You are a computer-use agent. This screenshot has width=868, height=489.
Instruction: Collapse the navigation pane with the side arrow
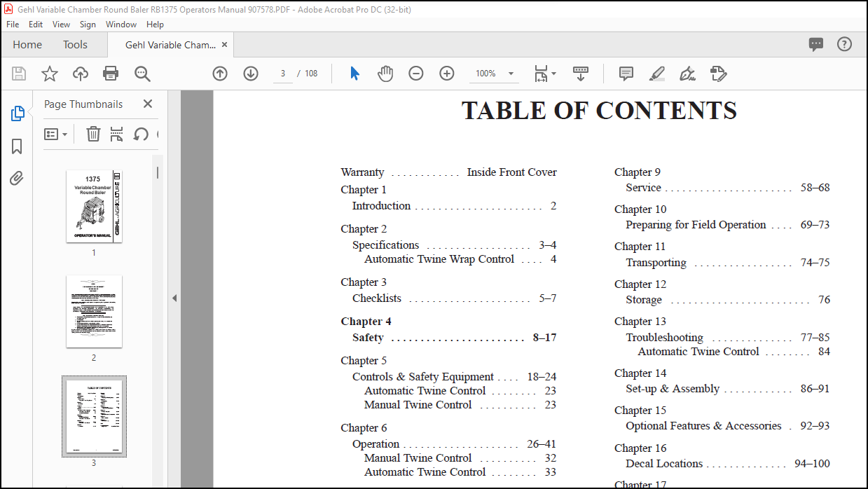coord(174,298)
